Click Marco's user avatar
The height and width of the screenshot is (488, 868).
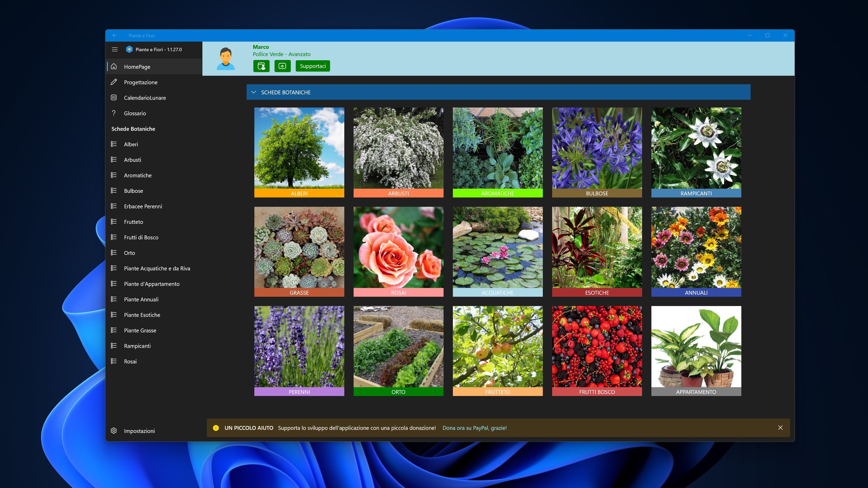point(225,59)
